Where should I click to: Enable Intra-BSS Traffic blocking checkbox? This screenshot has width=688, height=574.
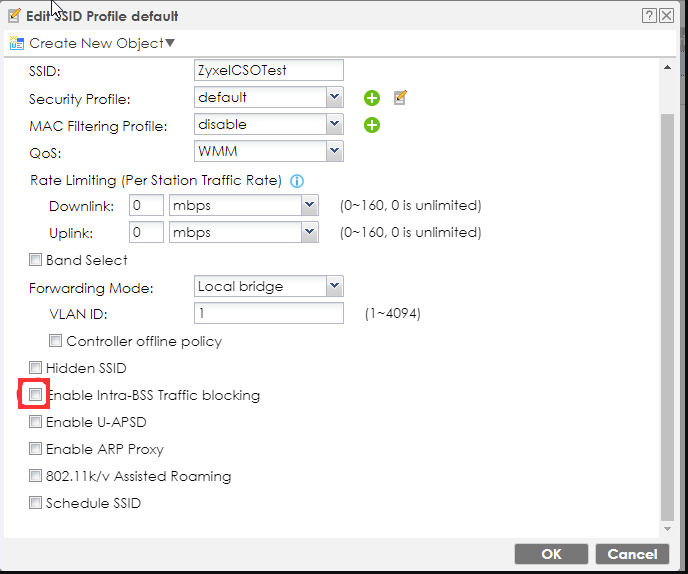36,395
